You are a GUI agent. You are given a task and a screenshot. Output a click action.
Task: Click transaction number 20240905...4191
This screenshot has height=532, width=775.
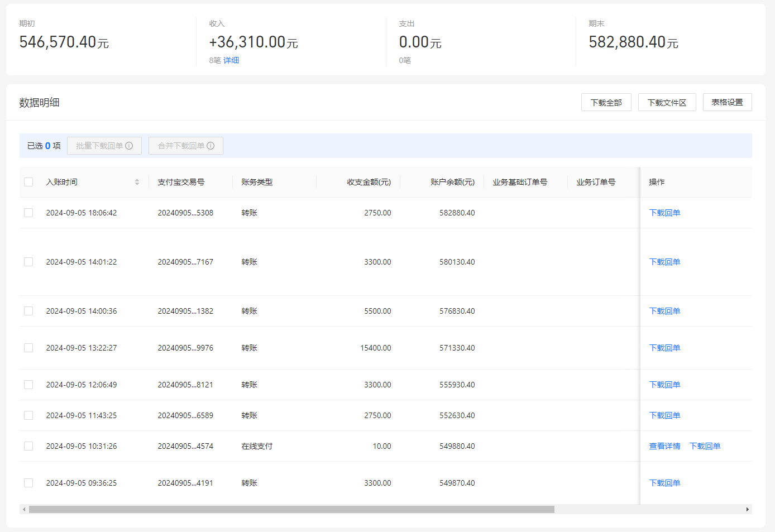185,483
